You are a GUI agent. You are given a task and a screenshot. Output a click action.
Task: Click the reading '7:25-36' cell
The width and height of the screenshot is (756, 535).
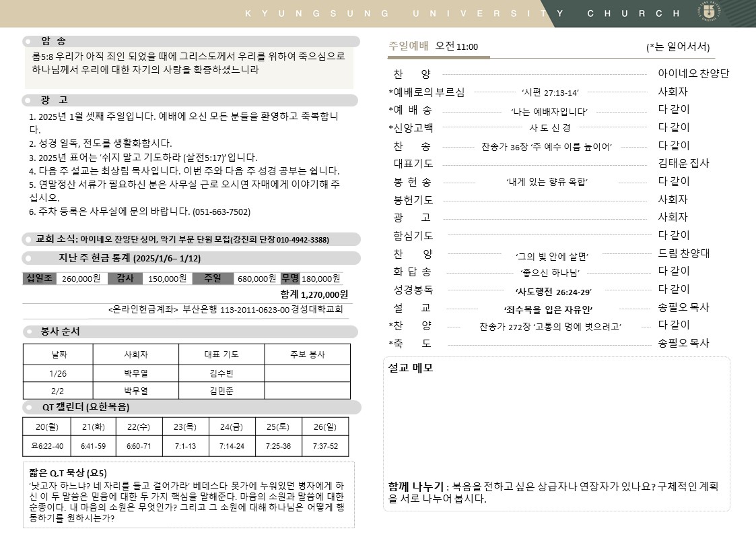click(278, 446)
